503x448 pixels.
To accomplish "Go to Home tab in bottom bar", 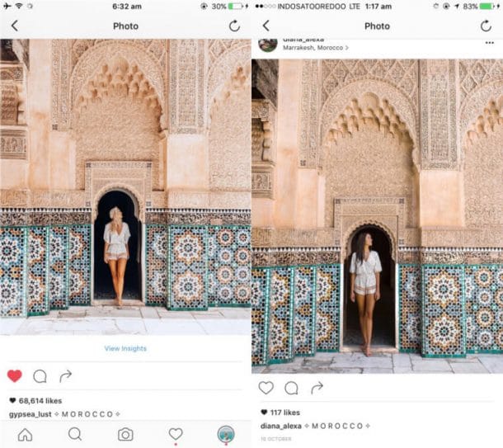I will coord(25,435).
